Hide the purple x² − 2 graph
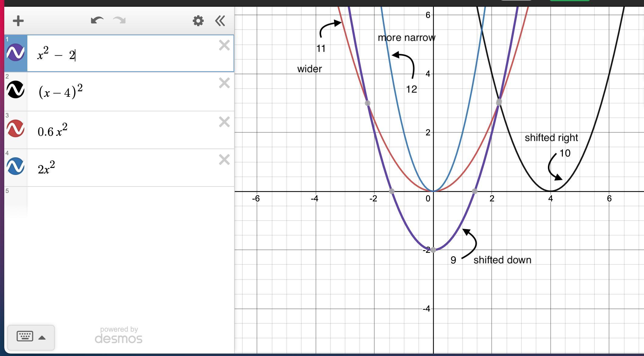 [16, 52]
